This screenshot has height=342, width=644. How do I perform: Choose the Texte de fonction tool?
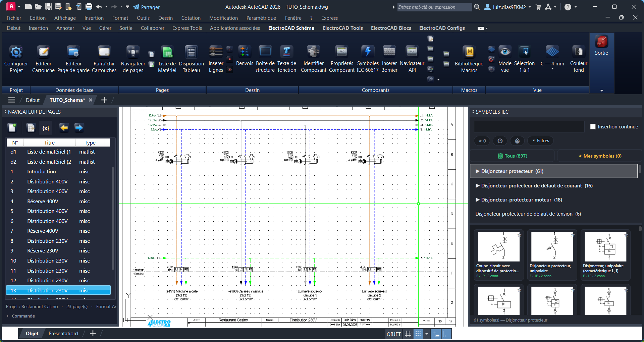pos(287,59)
